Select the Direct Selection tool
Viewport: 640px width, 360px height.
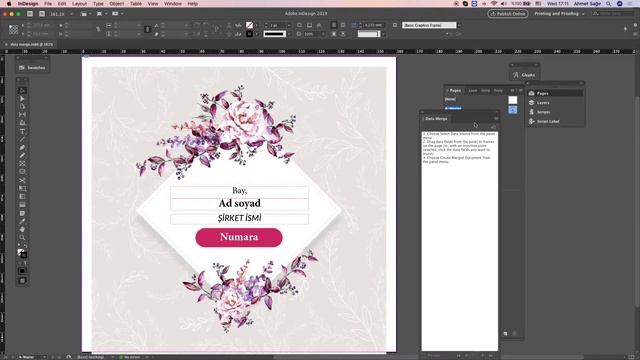pos(22,98)
